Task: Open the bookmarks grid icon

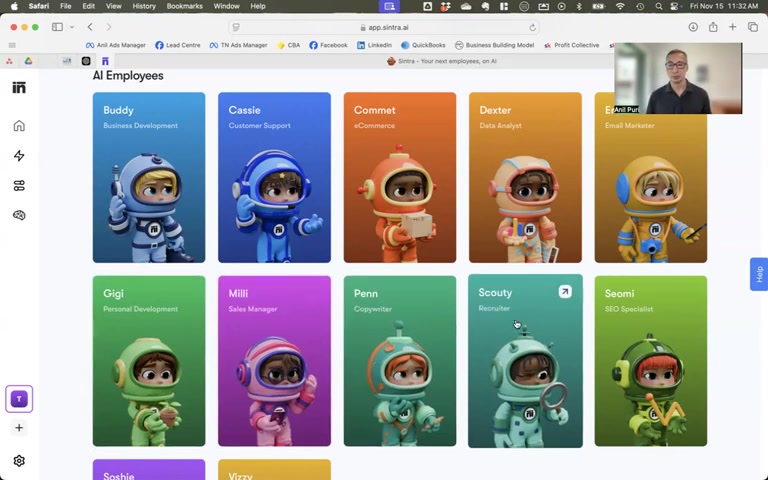Action: (x=12, y=45)
